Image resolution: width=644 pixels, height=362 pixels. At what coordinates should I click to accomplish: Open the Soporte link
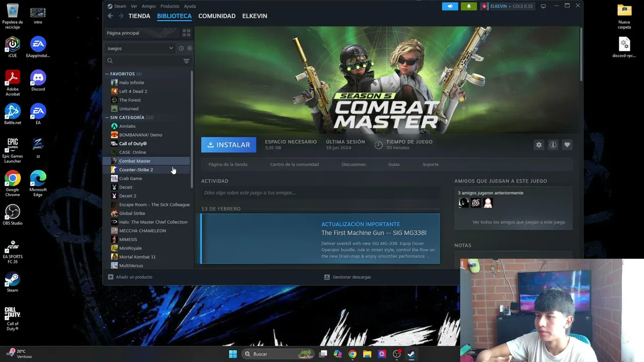tap(430, 164)
